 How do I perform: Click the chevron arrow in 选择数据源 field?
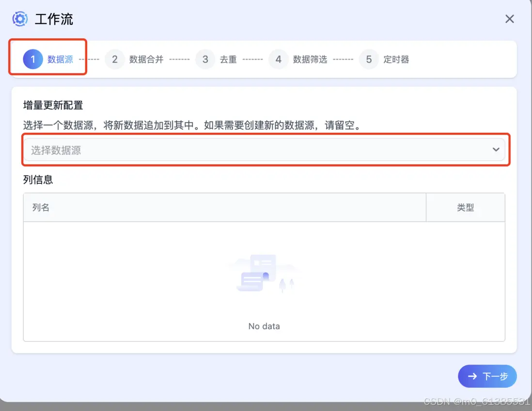[496, 150]
